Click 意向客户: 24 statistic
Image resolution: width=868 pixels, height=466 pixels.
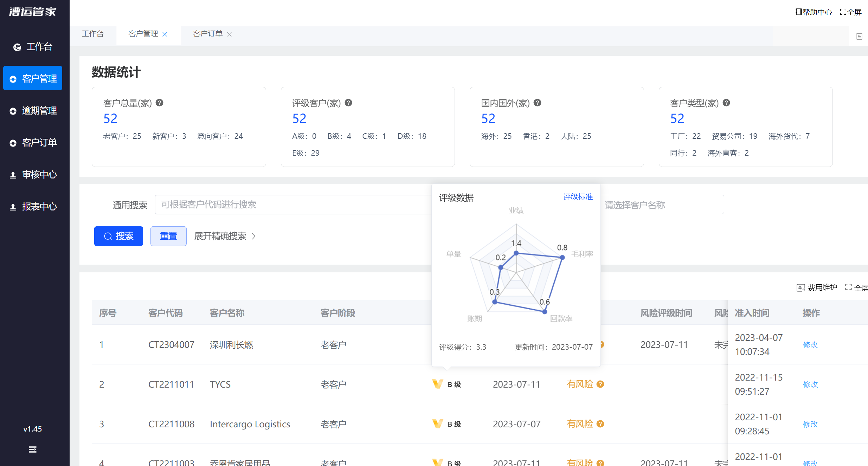220,136
